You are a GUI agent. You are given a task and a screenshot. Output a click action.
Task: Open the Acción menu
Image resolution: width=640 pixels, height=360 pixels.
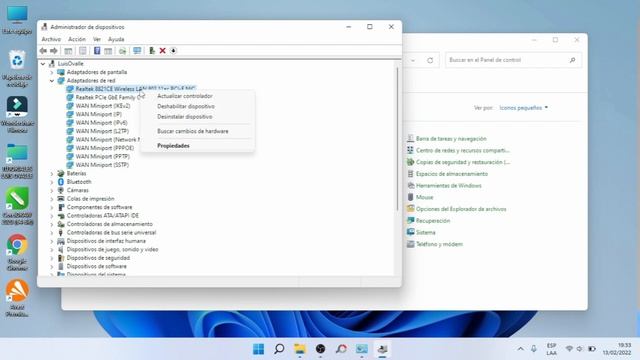77,39
